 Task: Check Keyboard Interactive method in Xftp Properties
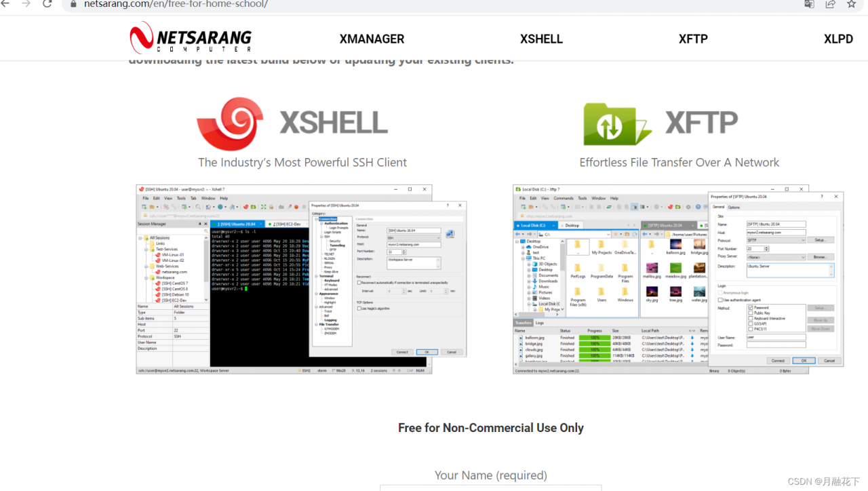pyautogui.click(x=751, y=318)
